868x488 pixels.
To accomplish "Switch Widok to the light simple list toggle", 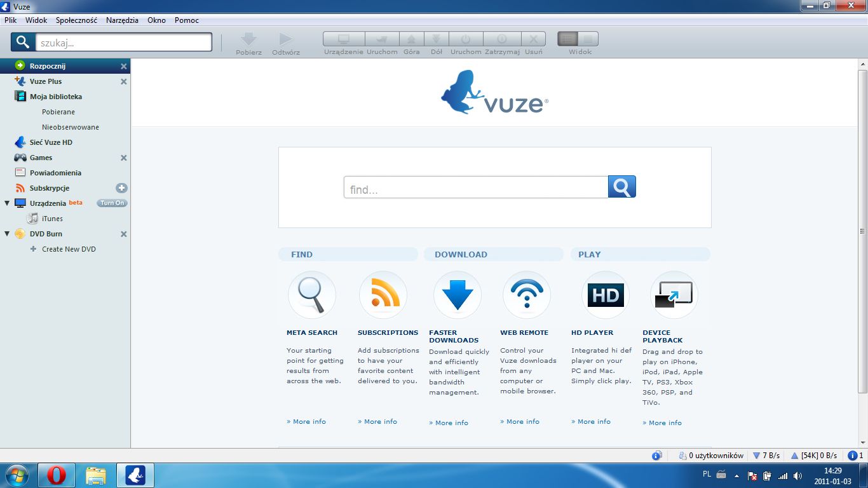I will [588, 39].
